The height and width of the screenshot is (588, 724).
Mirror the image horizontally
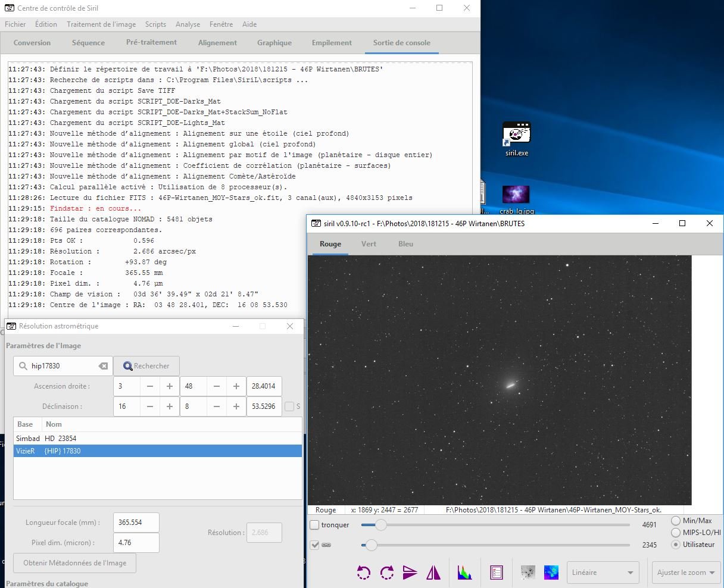pos(433,573)
